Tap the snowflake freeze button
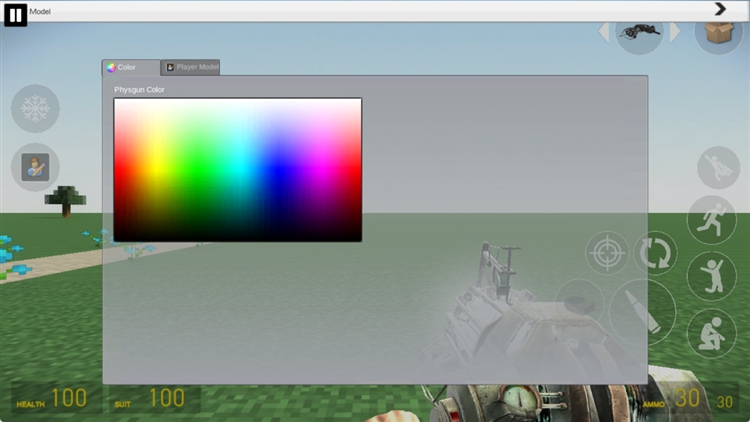 (x=35, y=109)
